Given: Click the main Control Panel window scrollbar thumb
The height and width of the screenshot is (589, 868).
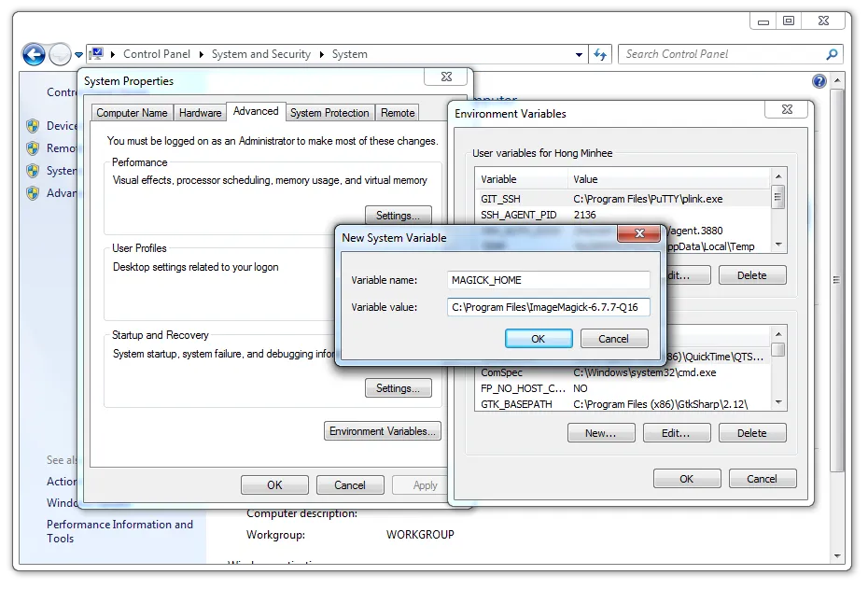Looking at the screenshot, I should tap(837, 279).
